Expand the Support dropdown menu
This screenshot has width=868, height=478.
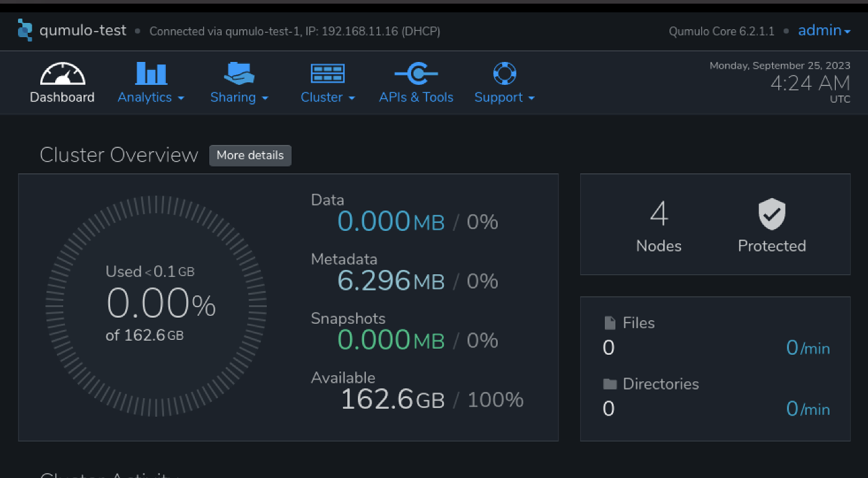coord(505,97)
